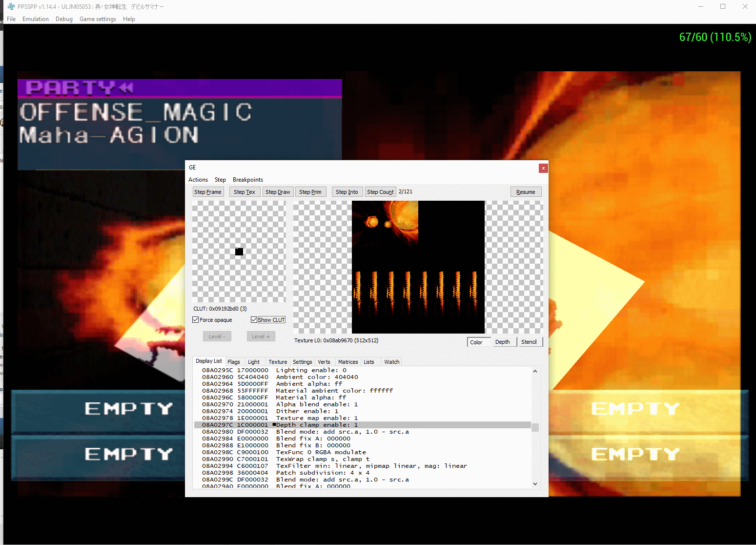This screenshot has height=545, width=756.
Task: Select the Depth framebuffer view
Action: (505, 342)
